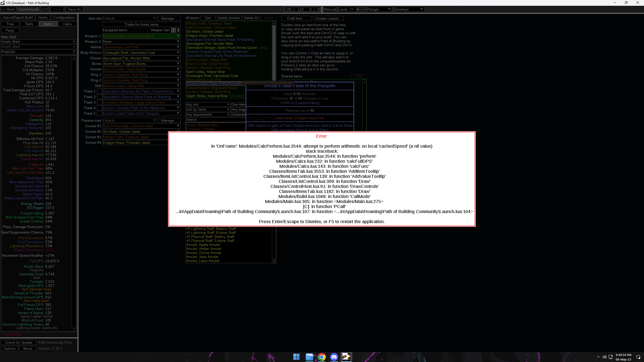Enable the Flask 5 checkbox
This screenshot has height=362, width=644.
point(99,113)
